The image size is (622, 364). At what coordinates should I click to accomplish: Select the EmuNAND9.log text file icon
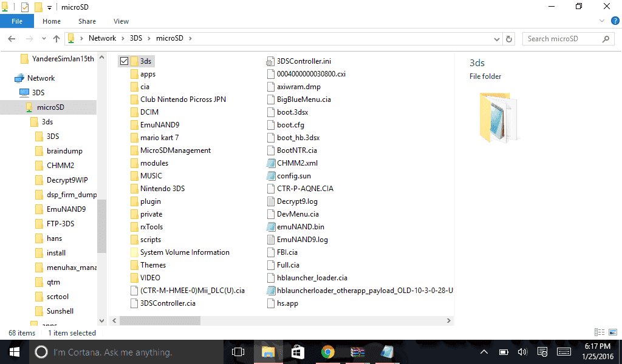(270, 240)
